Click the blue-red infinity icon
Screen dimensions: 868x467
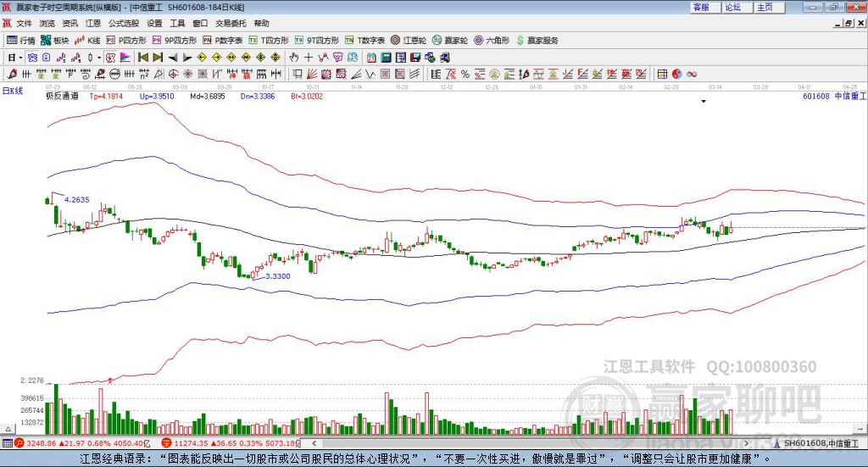tap(692, 74)
